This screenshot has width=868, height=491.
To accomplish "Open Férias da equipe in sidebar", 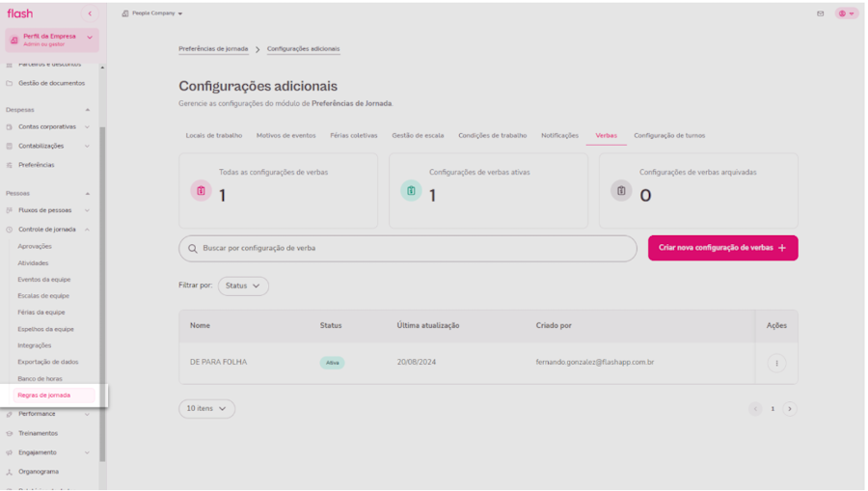I will click(x=41, y=313).
